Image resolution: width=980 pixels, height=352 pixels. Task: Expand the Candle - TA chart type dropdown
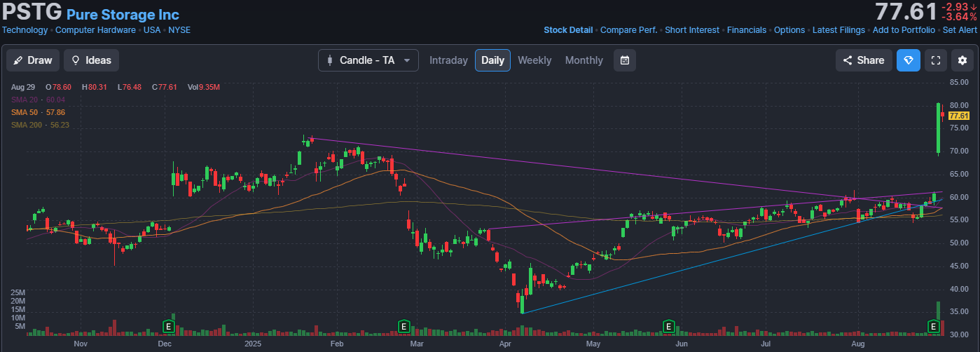pos(368,60)
